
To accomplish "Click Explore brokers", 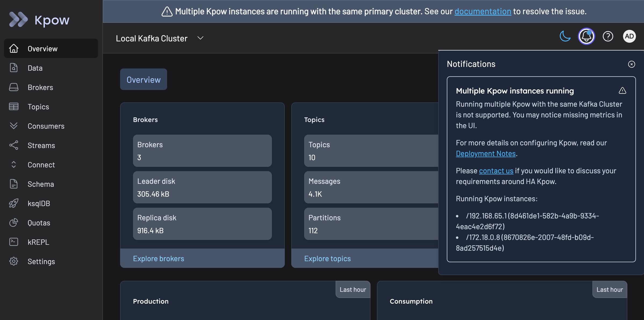I will tap(159, 258).
